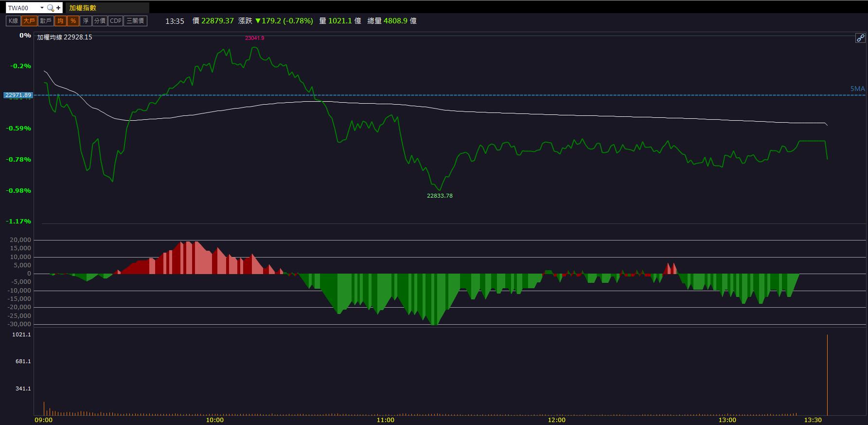
Task: Click the 681.1 volume axis label
Action: pyautogui.click(x=23, y=361)
